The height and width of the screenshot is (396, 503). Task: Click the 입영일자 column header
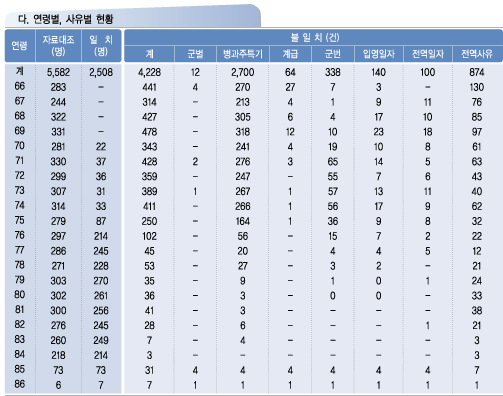pyautogui.click(x=379, y=54)
